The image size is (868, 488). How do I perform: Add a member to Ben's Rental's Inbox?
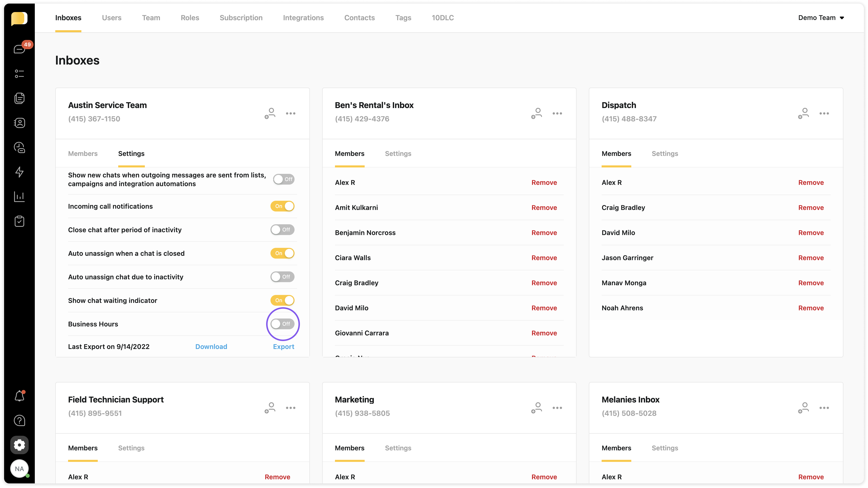click(x=536, y=113)
